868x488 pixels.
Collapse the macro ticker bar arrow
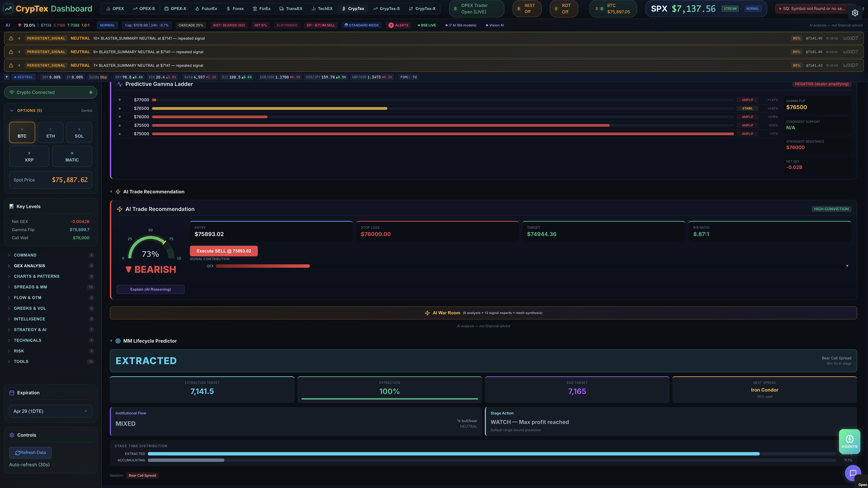pyautogui.click(x=6, y=77)
